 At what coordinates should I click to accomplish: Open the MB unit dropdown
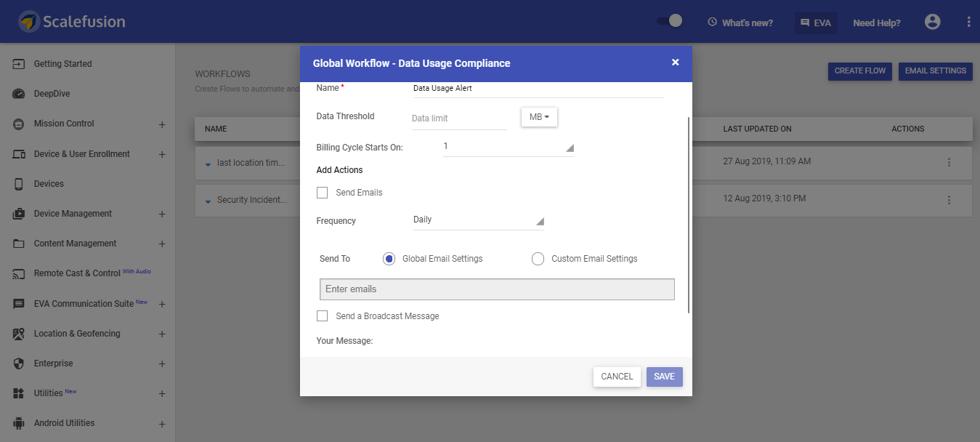539,117
